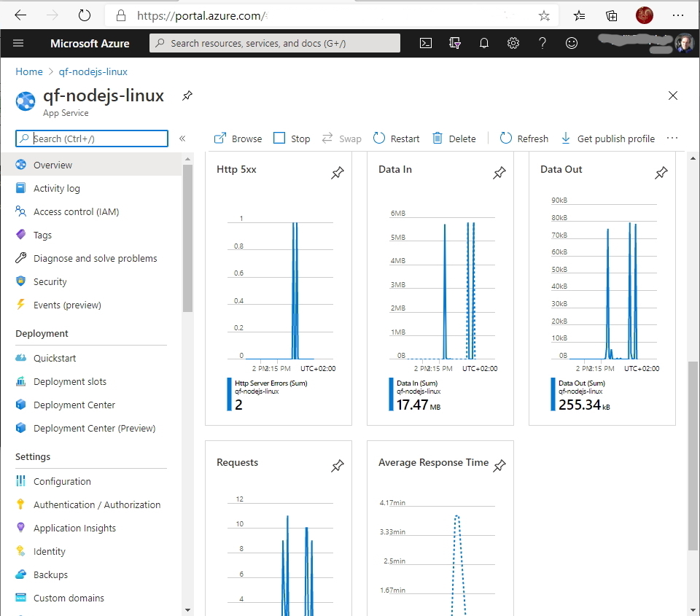Pin the Average Response Time chart
This screenshot has width=700, height=616.
499,466
